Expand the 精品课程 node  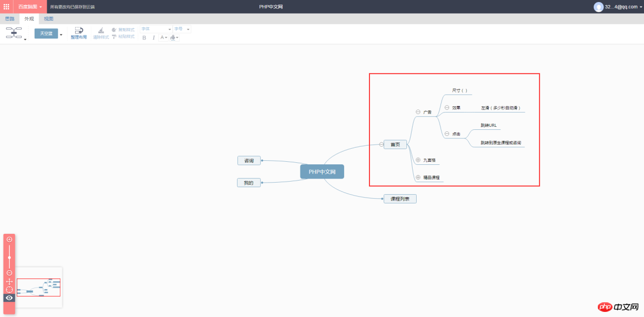coord(418,178)
